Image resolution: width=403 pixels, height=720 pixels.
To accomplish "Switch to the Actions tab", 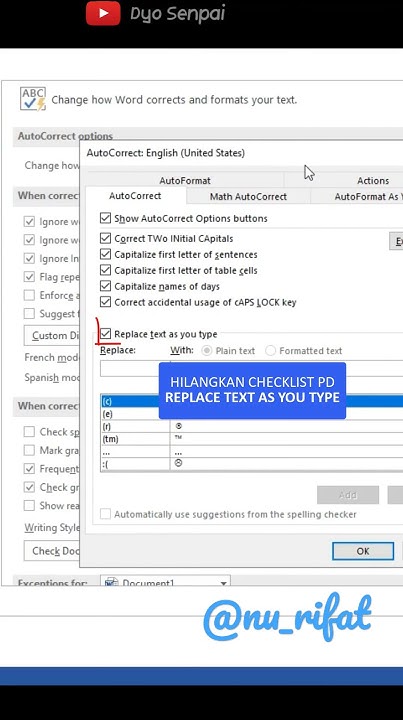I will [373, 180].
